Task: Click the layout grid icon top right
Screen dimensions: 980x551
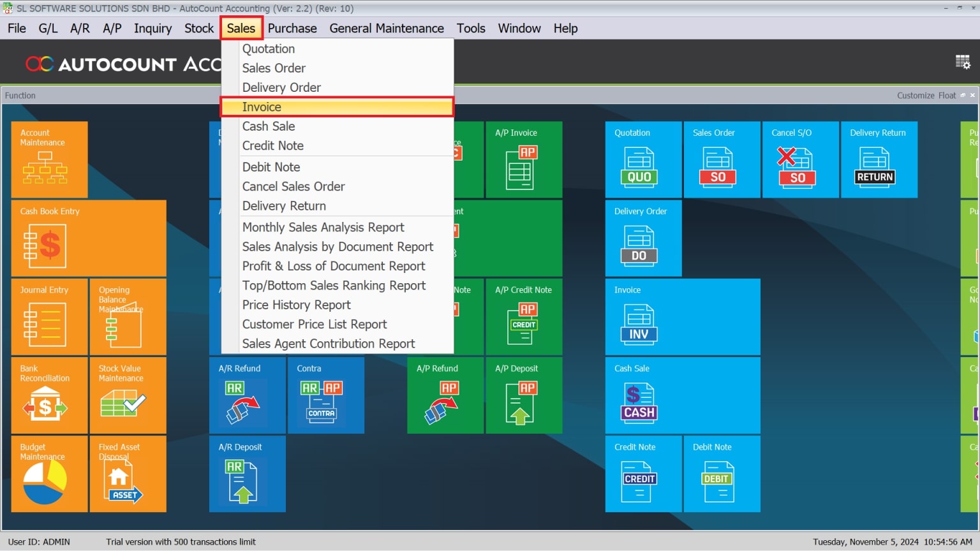Action: click(963, 62)
